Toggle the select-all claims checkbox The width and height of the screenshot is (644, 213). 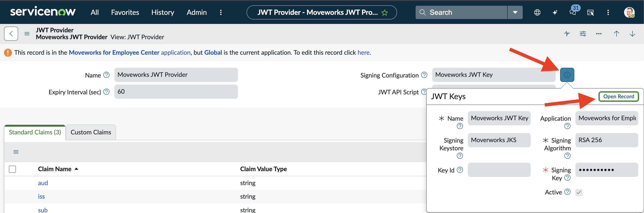click(12, 169)
